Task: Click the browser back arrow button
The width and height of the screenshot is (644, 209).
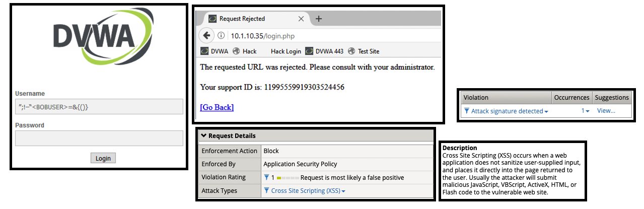Action: (x=207, y=36)
